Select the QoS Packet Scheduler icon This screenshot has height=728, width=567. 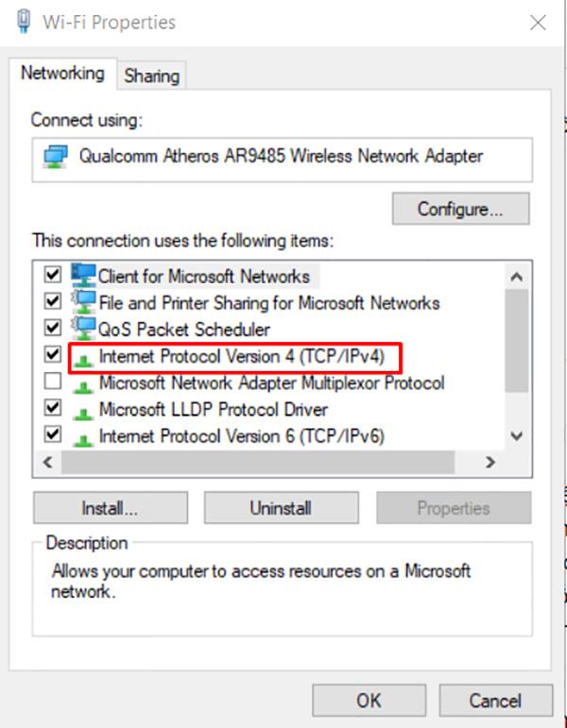(84, 330)
